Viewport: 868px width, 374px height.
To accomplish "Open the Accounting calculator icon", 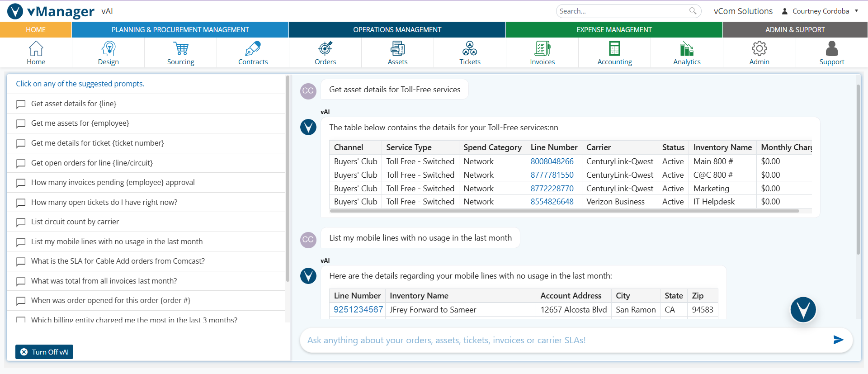I will [615, 48].
